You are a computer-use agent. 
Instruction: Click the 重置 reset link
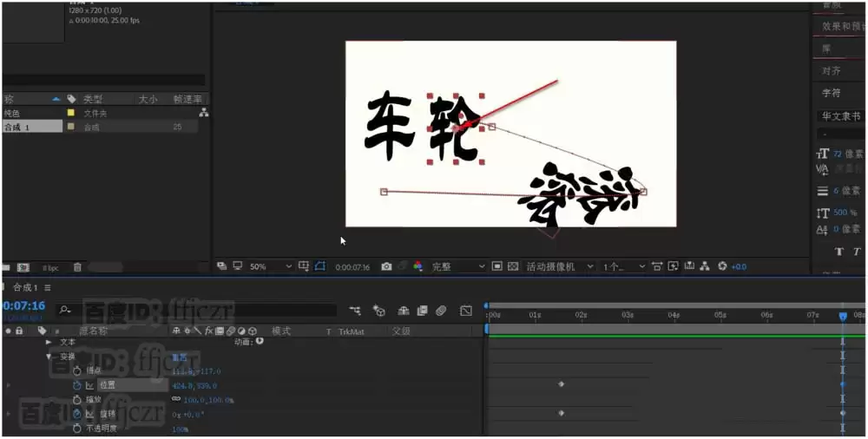click(180, 357)
